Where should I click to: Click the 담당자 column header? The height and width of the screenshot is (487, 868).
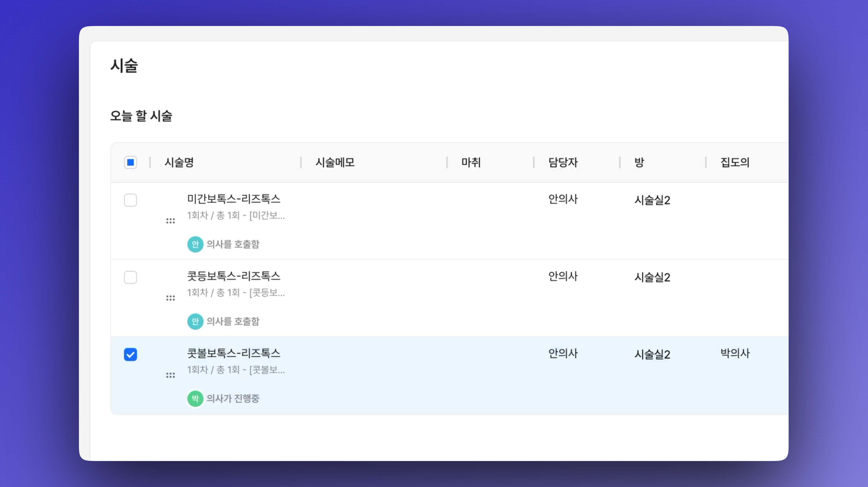(563, 163)
